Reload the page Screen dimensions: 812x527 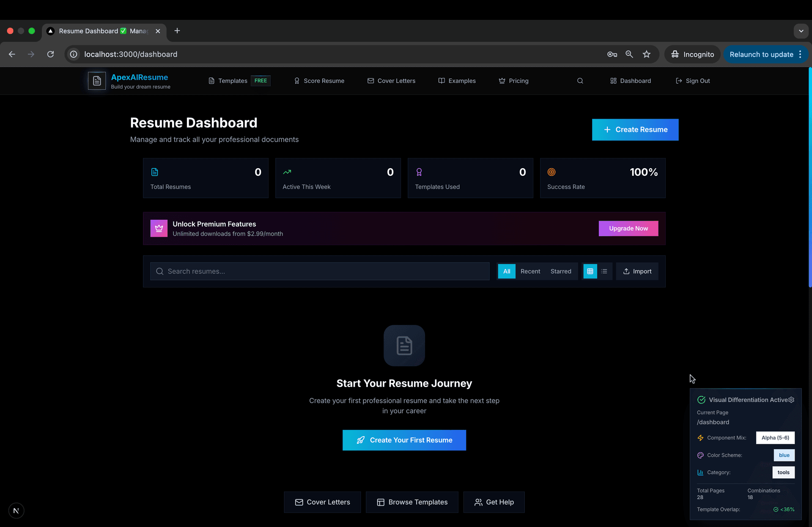pyautogui.click(x=50, y=54)
